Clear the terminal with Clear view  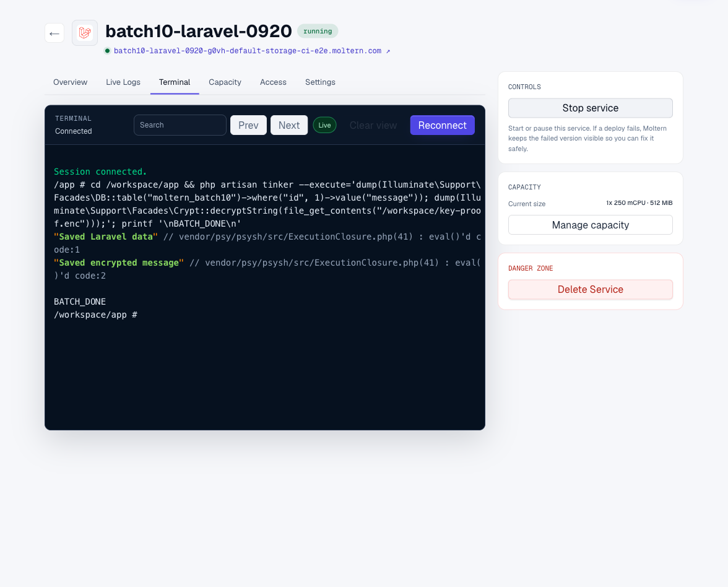[373, 125]
